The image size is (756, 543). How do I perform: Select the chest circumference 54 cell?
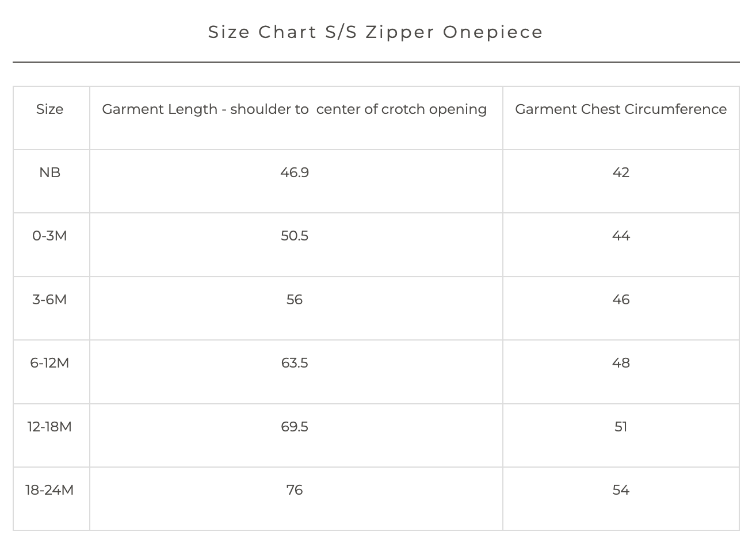pyautogui.click(x=621, y=490)
